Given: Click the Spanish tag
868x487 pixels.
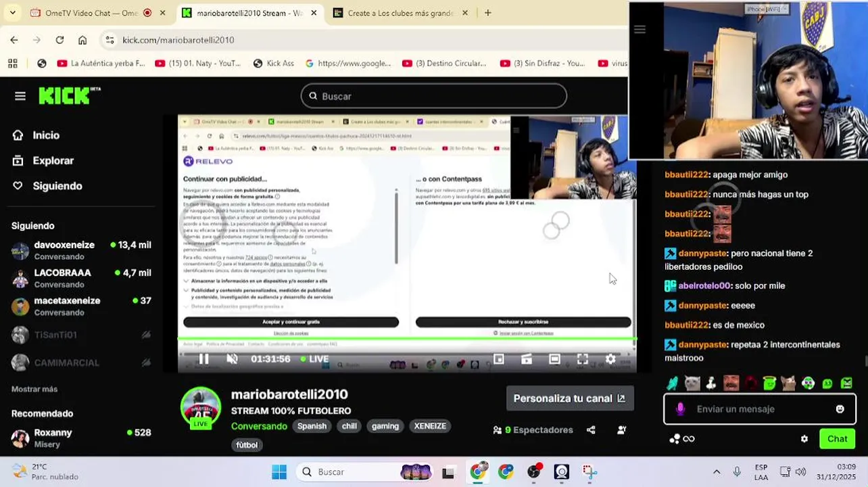Looking at the screenshot, I should 312,426.
